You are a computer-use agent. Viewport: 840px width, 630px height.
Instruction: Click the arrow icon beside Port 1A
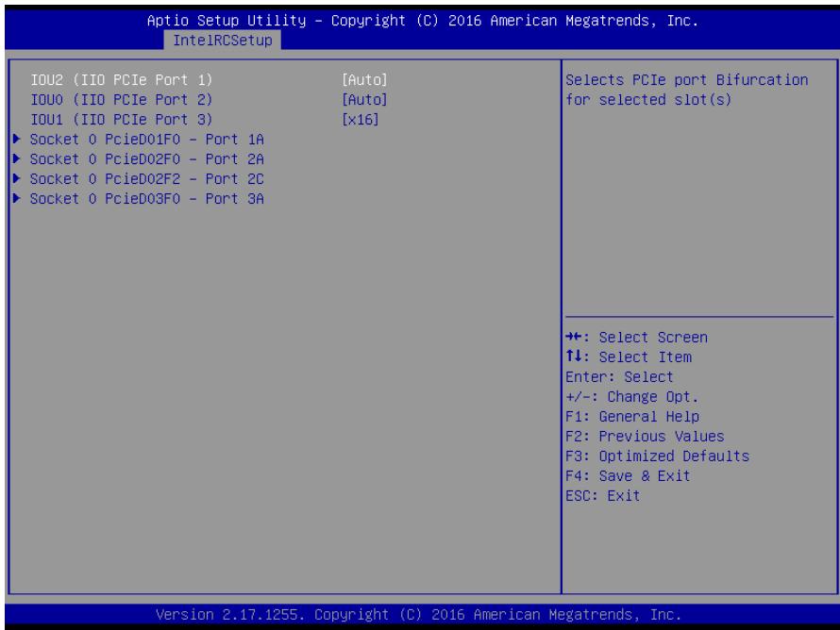tap(17, 140)
